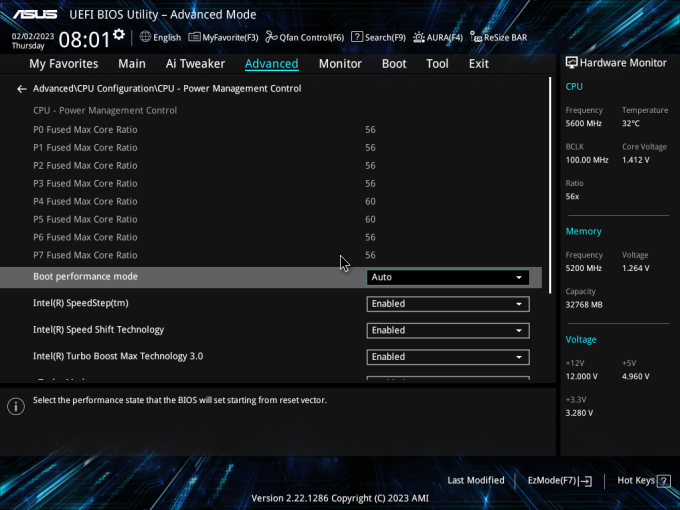This screenshot has height=510, width=680.
Task: Click the Hot Keys question mark icon
Action: (x=664, y=481)
